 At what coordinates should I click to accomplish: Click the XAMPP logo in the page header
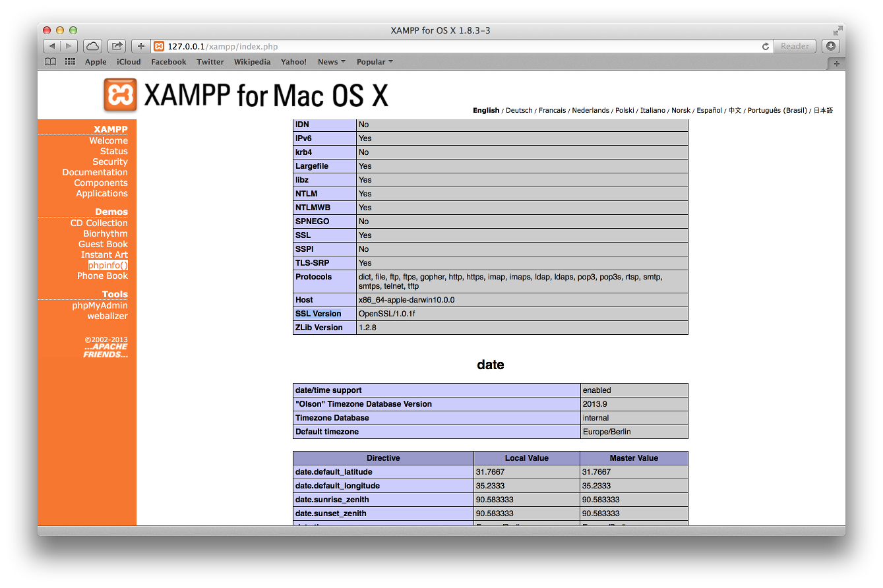(x=120, y=95)
